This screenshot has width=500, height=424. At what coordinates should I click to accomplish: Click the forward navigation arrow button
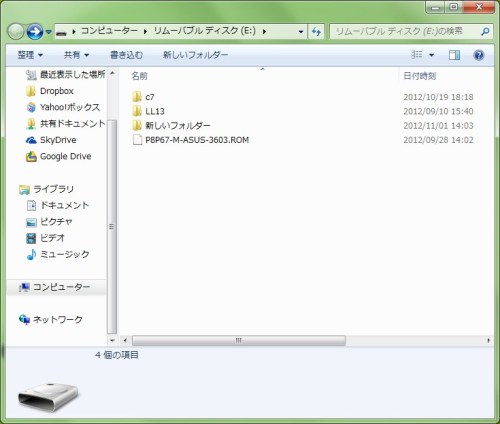point(35,32)
